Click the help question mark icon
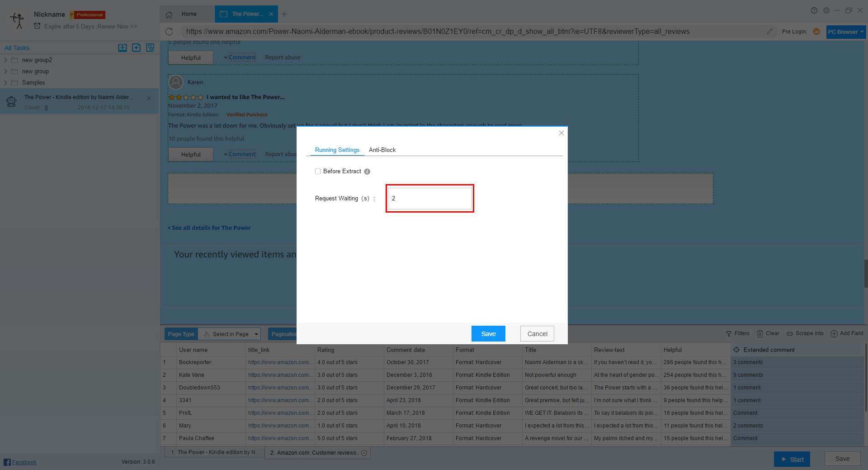This screenshot has height=470, width=868. [814, 10]
